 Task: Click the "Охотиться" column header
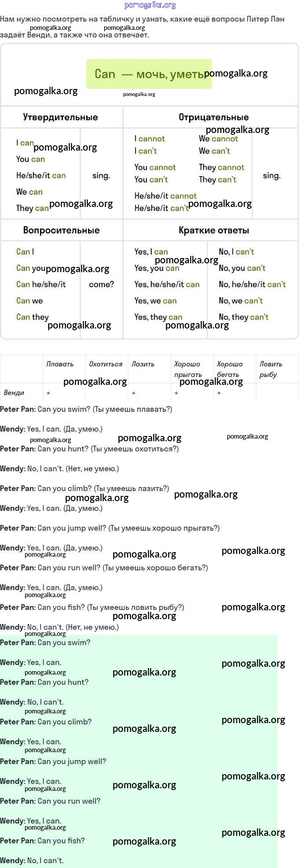[x=106, y=364]
